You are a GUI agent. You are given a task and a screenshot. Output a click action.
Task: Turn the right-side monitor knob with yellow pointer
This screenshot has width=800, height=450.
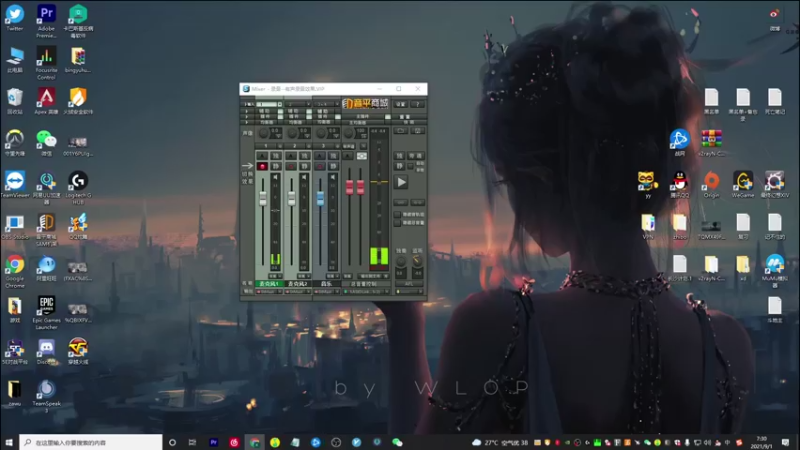coord(418,260)
